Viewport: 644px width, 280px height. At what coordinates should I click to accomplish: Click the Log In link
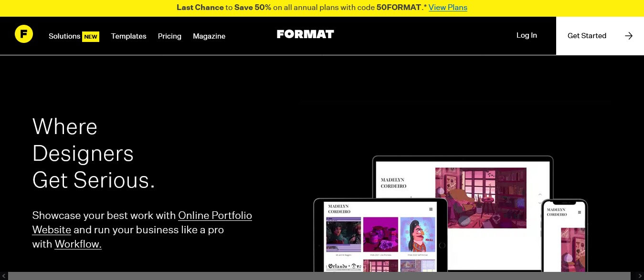[x=527, y=35]
